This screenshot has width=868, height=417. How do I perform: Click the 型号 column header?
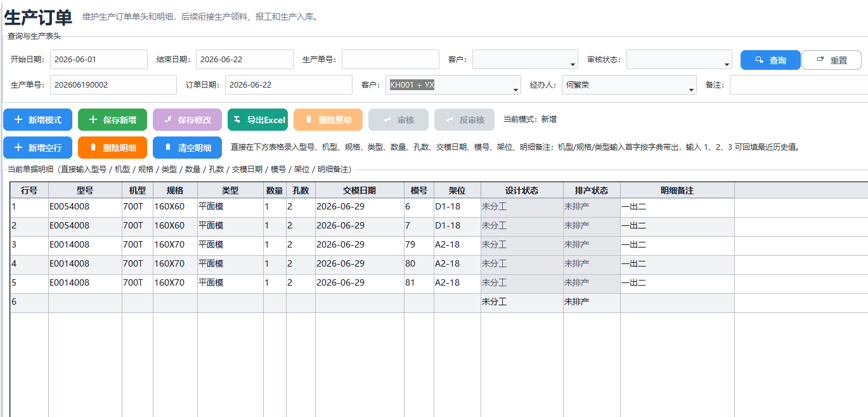(85, 190)
